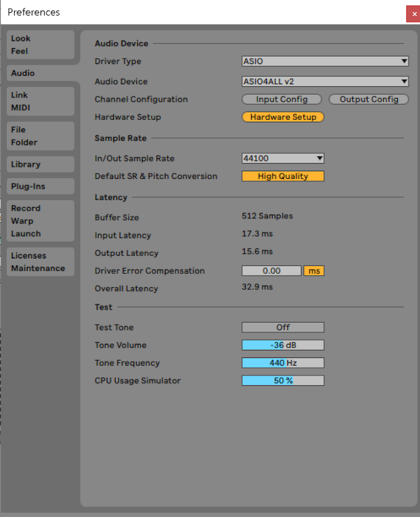Click the Tone Frequency 440 Hz slider

(x=283, y=363)
